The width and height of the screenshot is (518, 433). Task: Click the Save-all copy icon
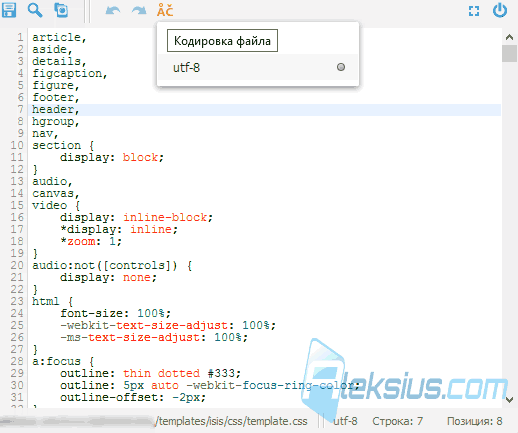tap(61, 10)
